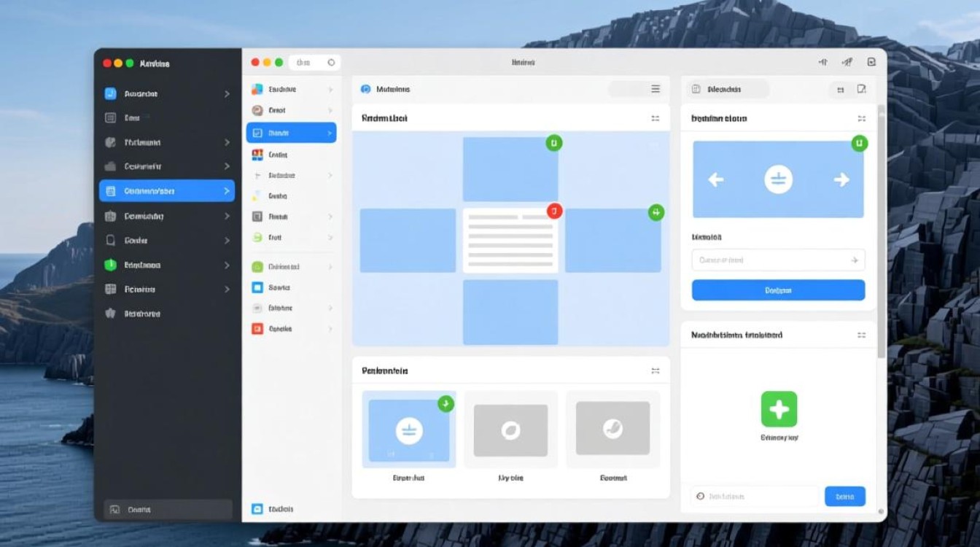The width and height of the screenshot is (980, 547).
Task: Select the middle gray thumbnail in the bottom panel
Action: pos(510,430)
